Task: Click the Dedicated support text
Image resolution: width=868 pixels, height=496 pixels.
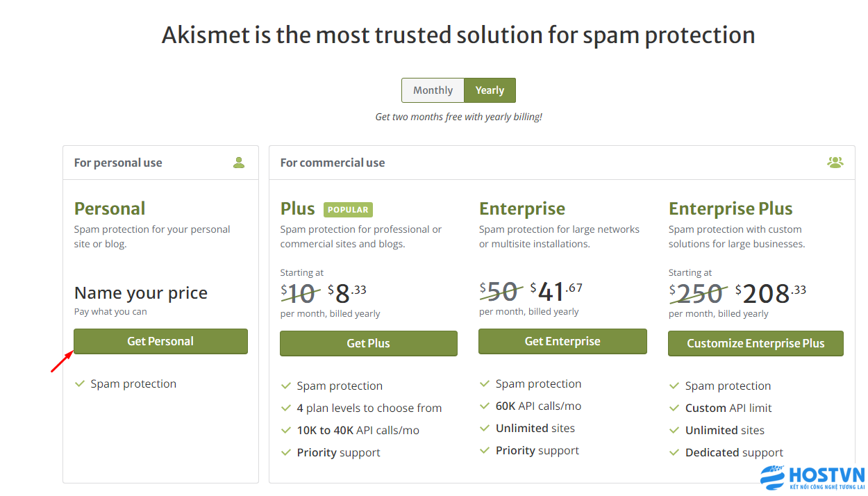Action: click(x=735, y=452)
